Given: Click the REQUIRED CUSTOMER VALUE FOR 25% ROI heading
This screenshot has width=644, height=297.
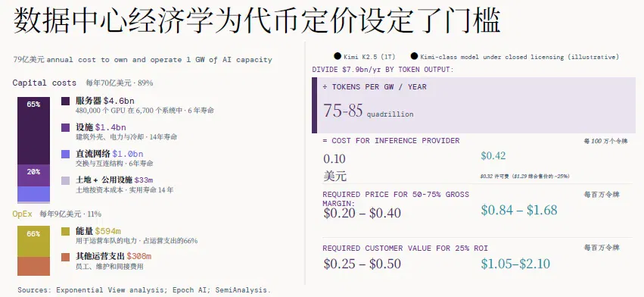Looking at the screenshot, I should coord(406,249).
